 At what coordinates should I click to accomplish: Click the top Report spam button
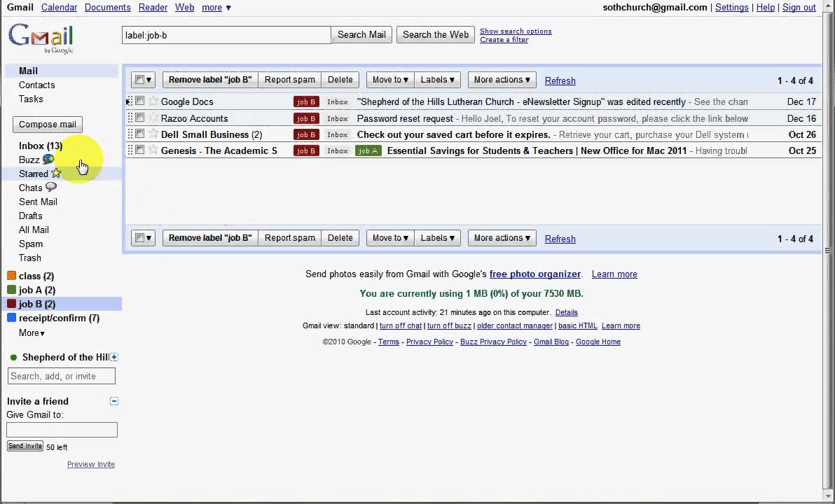290,80
